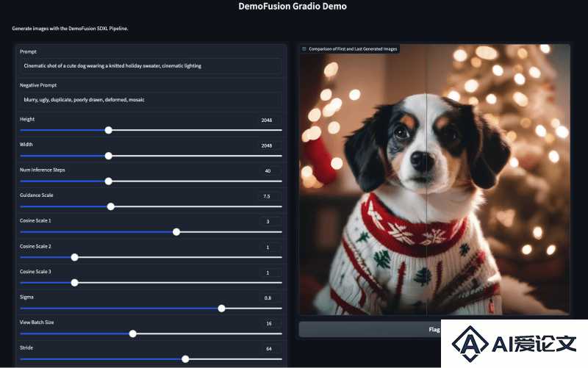This screenshot has width=588, height=368.
Task: Click the Height slider handle
Action: [x=108, y=130]
